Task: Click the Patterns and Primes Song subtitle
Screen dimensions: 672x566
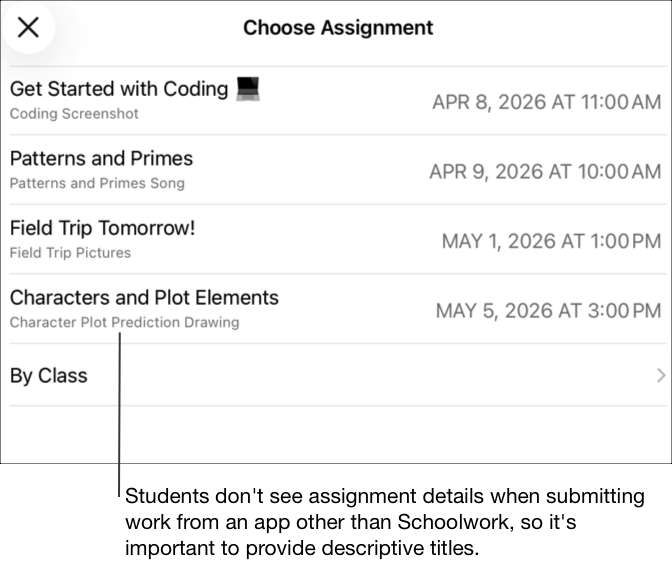Action: tap(97, 183)
